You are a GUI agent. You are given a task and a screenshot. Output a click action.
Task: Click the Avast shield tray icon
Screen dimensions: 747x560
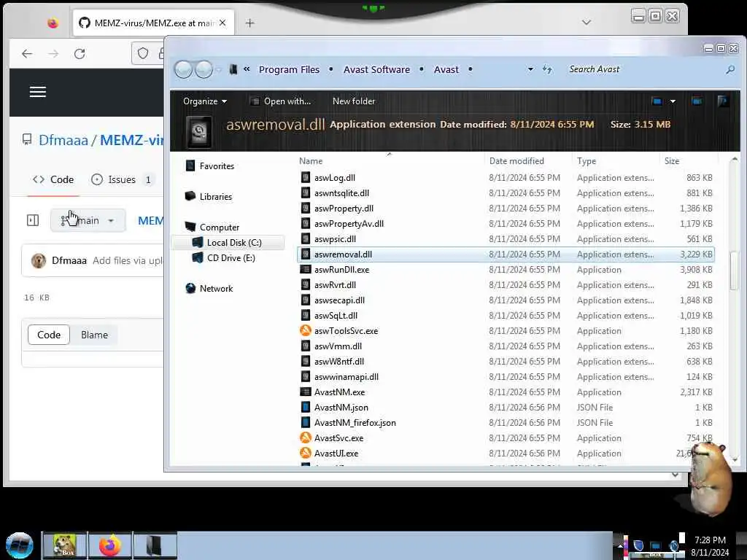coord(638,545)
